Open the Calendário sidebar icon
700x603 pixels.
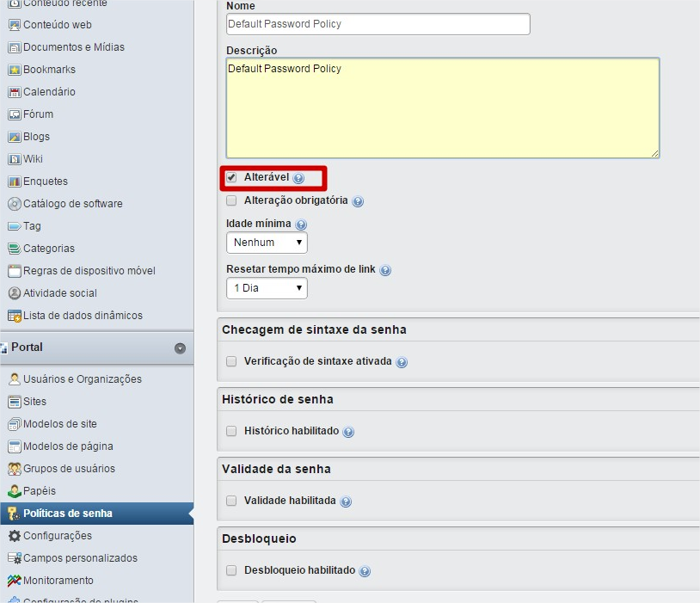14,92
